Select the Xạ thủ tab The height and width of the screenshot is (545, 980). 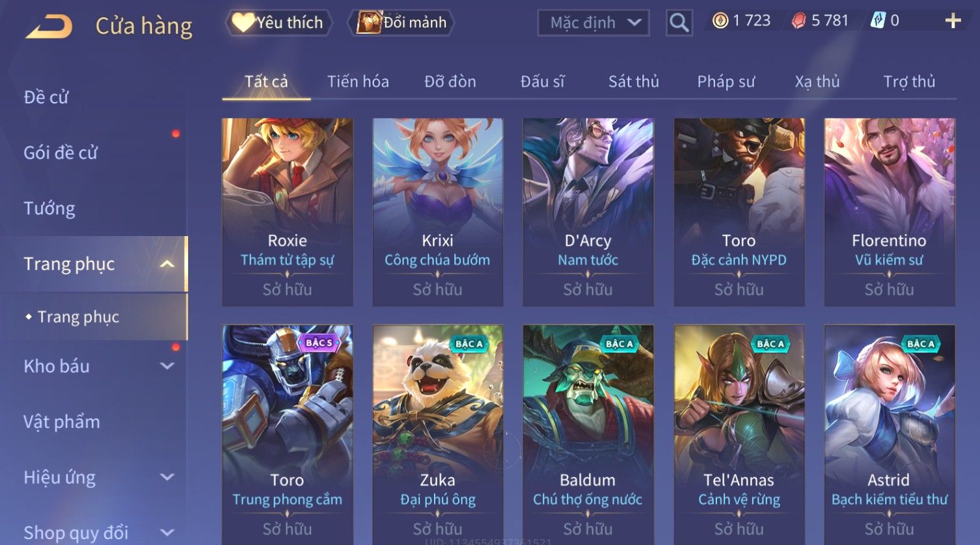pos(817,82)
